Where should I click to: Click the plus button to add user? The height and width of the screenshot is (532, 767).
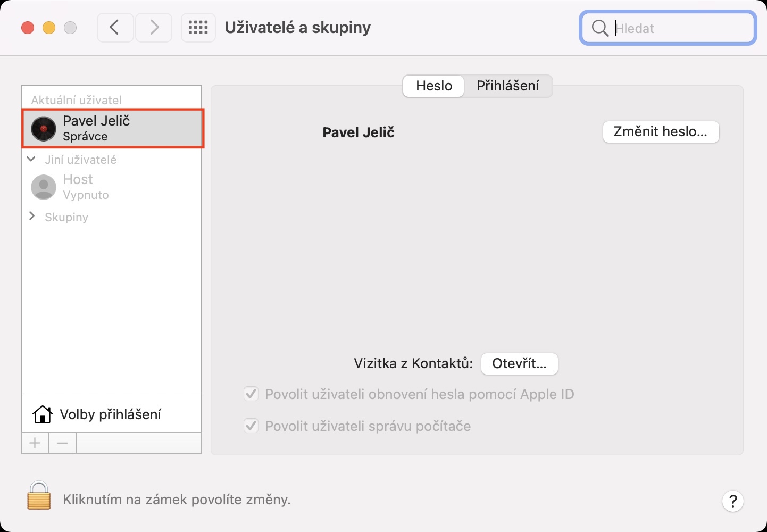click(35, 443)
